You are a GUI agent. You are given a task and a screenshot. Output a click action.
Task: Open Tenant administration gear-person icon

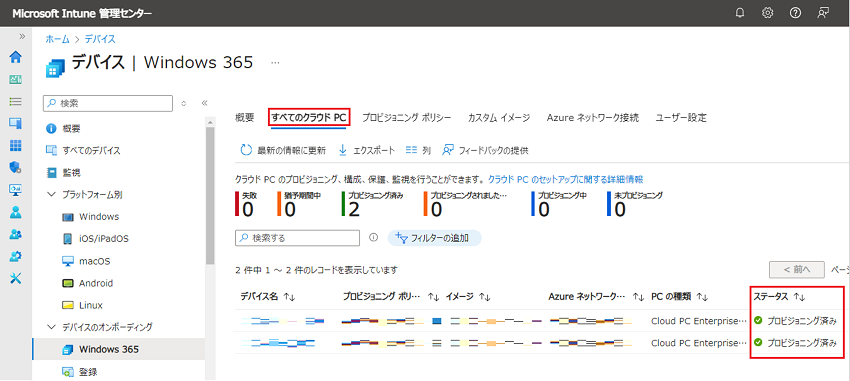pos(16,256)
